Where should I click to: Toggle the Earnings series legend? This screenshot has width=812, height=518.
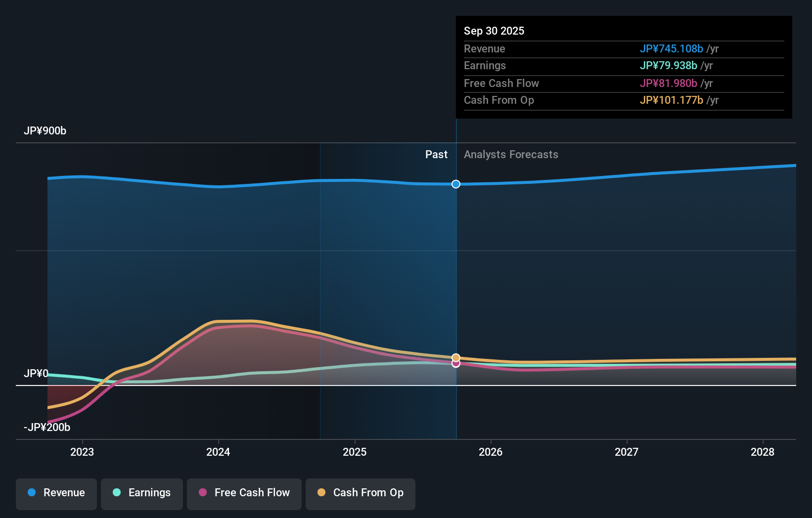142,493
